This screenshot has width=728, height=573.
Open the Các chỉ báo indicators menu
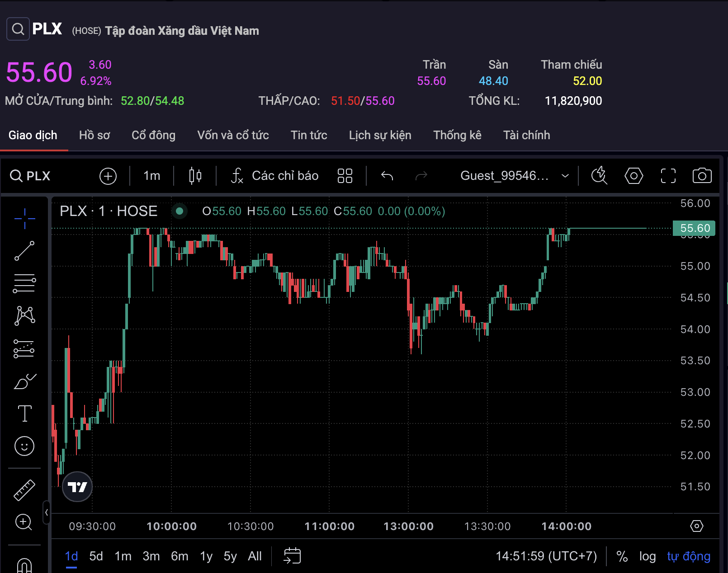click(x=275, y=176)
